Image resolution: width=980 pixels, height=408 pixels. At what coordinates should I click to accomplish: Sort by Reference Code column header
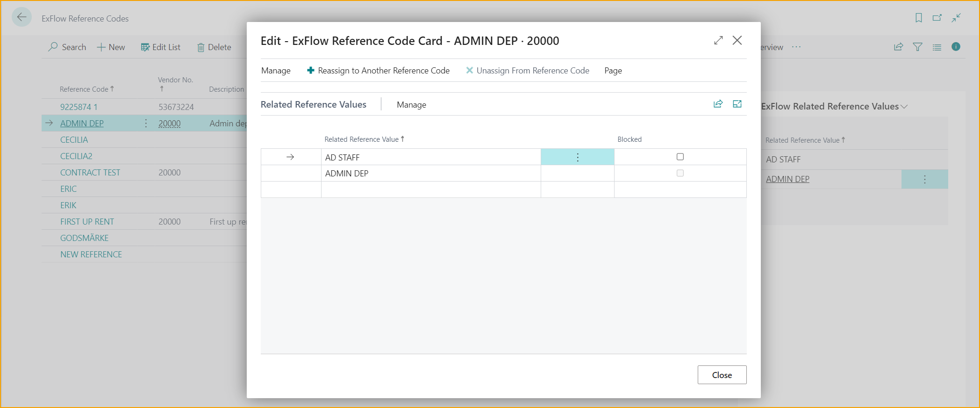(x=86, y=89)
